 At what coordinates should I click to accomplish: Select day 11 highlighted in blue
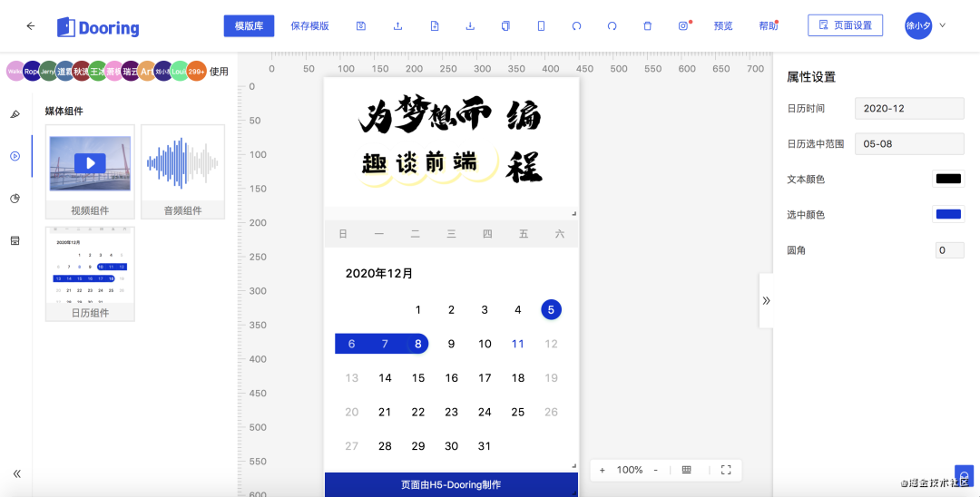tap(517, 344)
